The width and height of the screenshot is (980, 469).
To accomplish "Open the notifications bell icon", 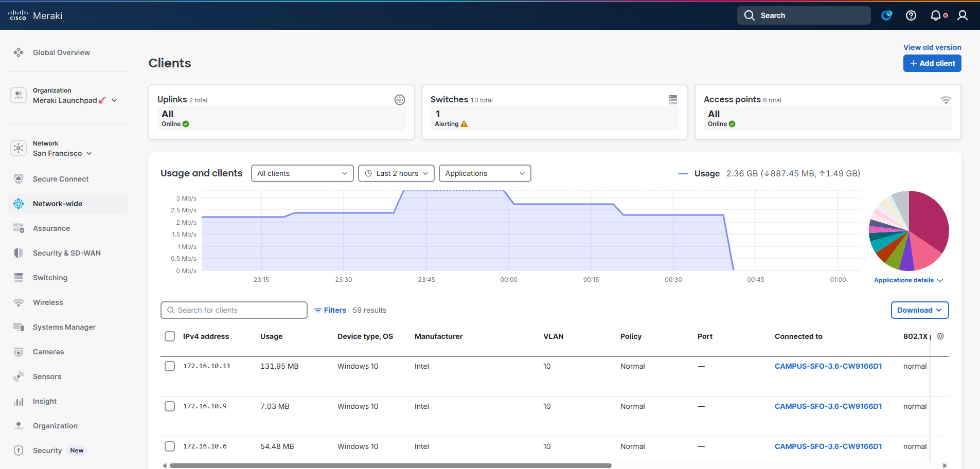I will tap(936, 15).
